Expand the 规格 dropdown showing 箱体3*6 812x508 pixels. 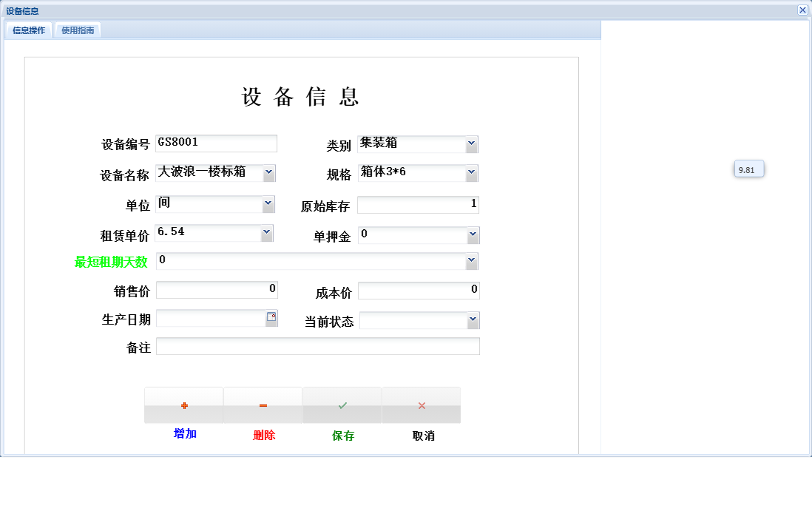(473, 172)
